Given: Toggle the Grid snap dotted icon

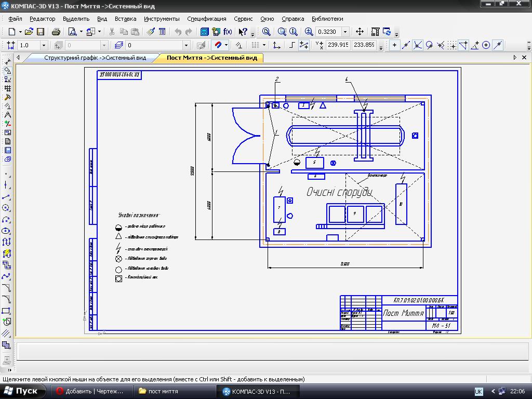Looking at the screenshot, I should click(452, 45).
